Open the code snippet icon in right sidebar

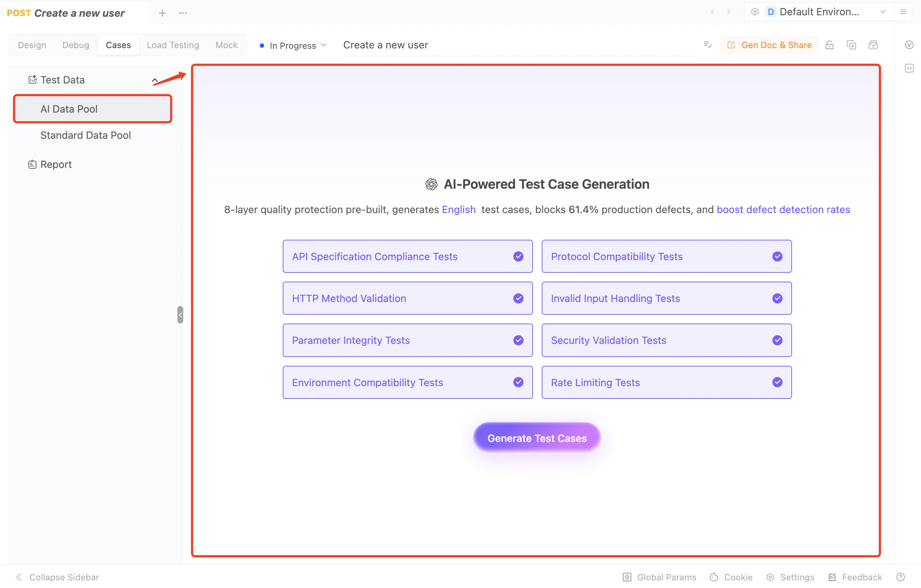[x=909, y=68]
